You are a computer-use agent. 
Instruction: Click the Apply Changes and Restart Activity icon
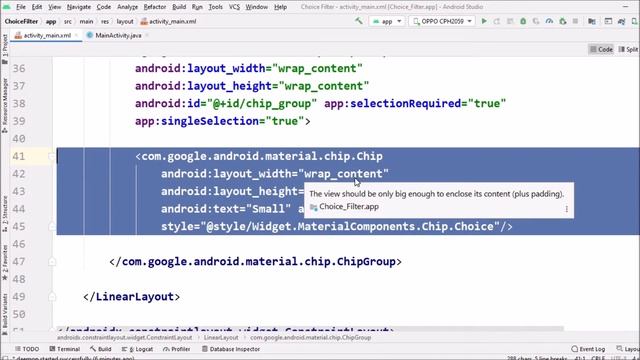(x=497, y=21)
